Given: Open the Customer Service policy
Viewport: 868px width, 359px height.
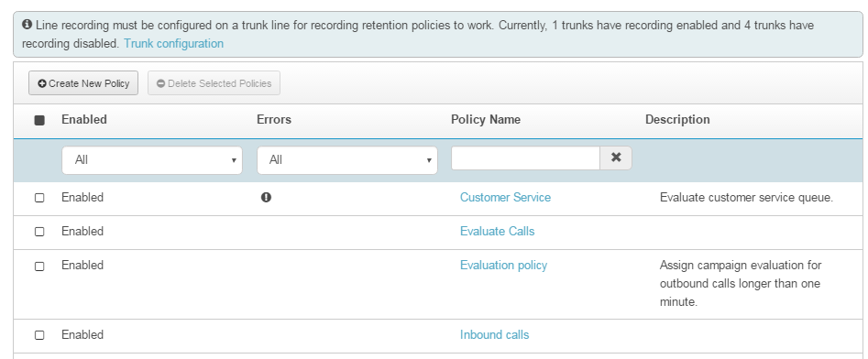Looking at the screenshot, I should (x=505, y=197).
